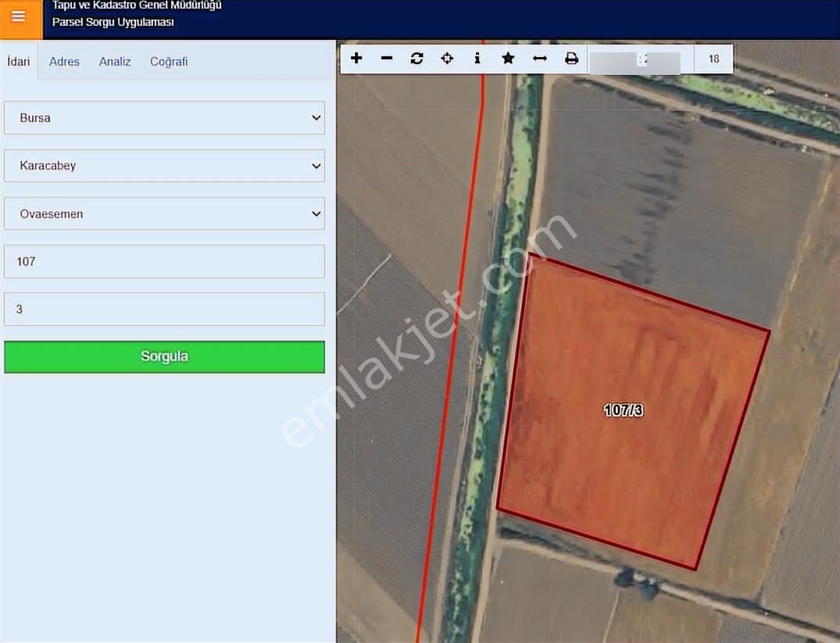The image size is (840, 643).
Task: Click the refresh map icon
Action: click(416, 59)
